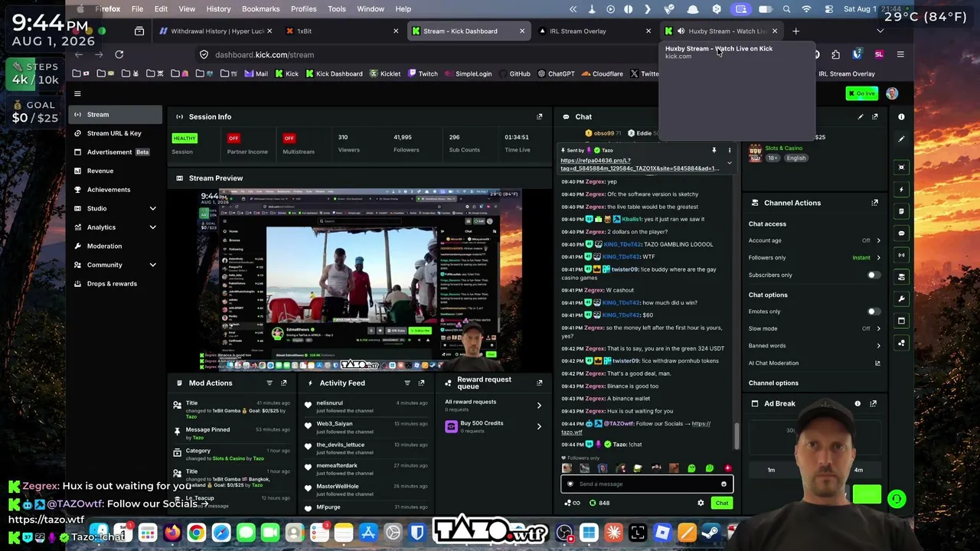Open the wrench tools icon in right rail

pyautogui.click(x=901, y=298)
